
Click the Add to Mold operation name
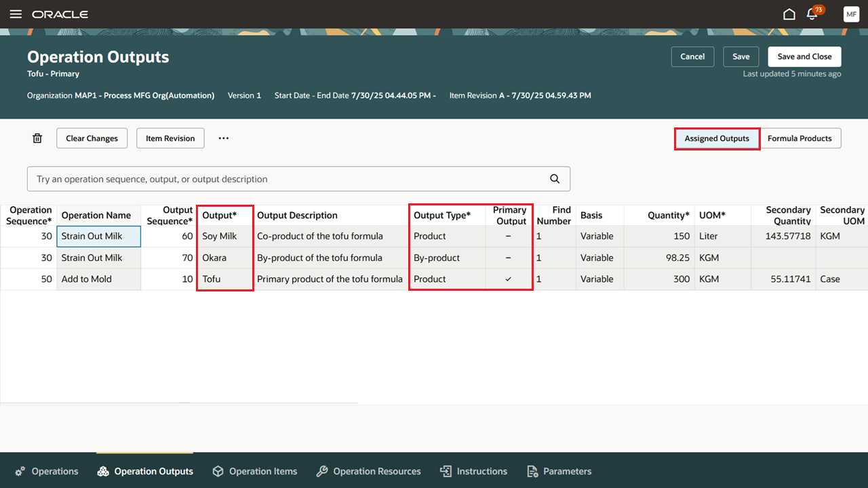(x=98, y=279)
